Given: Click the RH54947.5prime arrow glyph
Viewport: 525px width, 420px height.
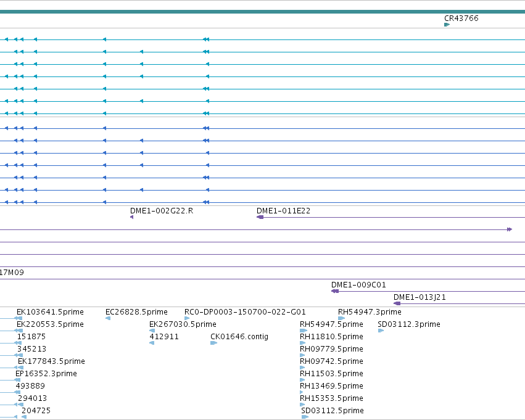Looking at the screenshot, I should (x=304, y=331).
